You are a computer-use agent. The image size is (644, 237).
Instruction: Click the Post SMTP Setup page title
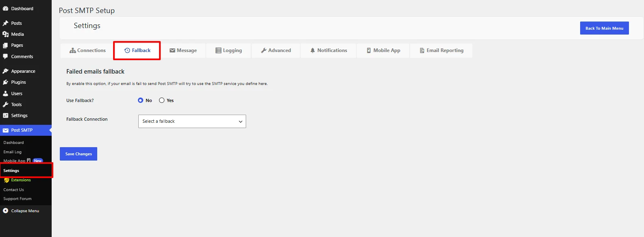(87, 11)
